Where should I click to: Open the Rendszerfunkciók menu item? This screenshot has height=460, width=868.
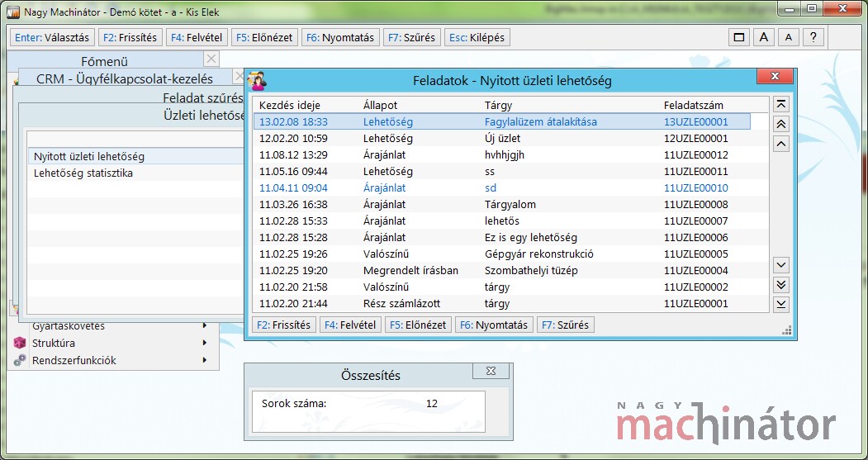click(x=74, y=360)
